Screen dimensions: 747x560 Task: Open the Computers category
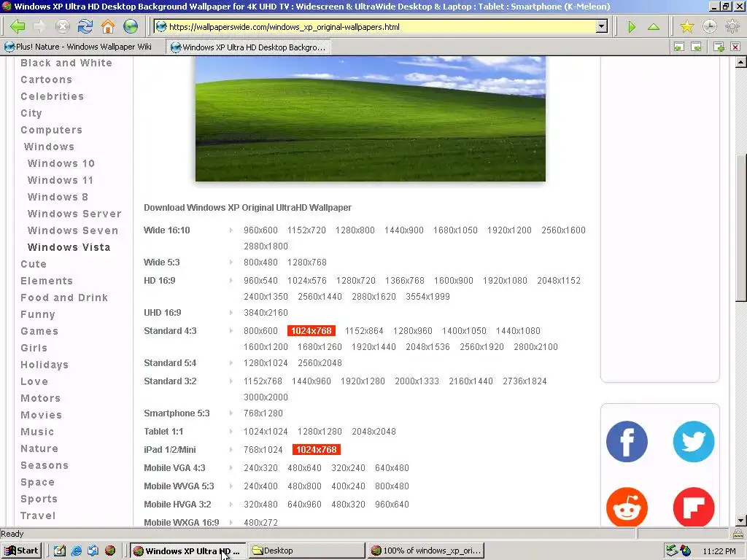tap(52, 130)
